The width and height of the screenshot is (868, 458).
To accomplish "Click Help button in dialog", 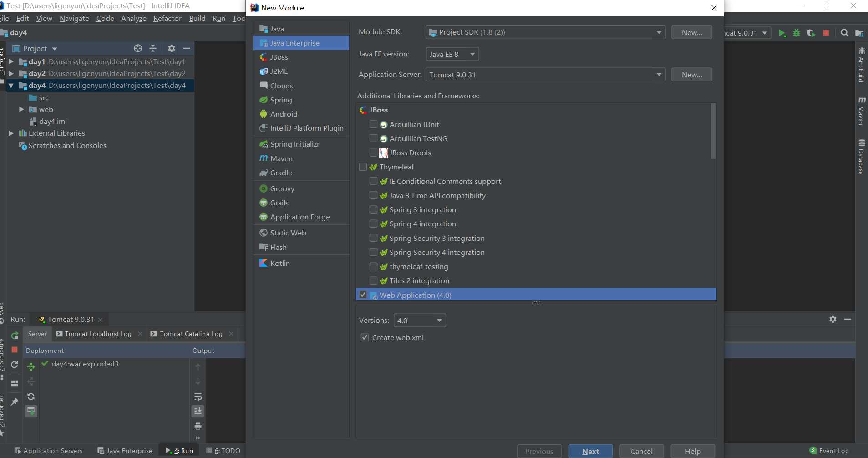I will (693, 451).
